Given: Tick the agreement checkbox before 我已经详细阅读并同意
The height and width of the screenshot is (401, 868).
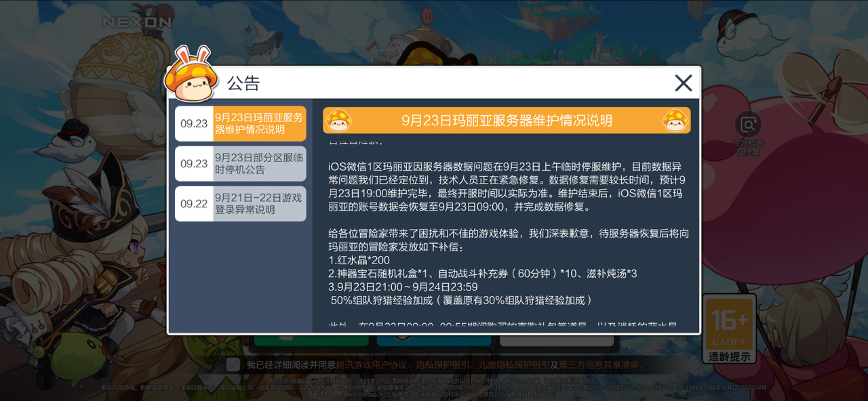Looking at the screenshot, I should coord(233,364).
